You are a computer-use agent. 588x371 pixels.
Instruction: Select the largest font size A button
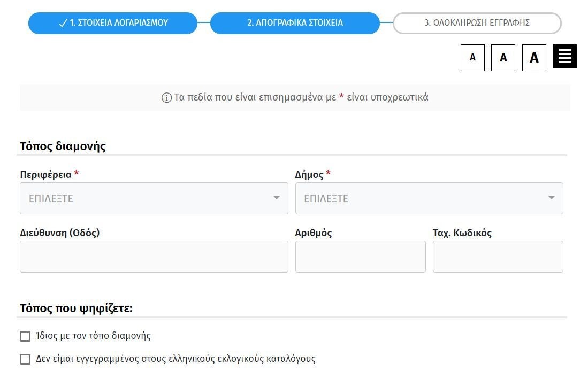pyautogui.click(x=534, y=58)
